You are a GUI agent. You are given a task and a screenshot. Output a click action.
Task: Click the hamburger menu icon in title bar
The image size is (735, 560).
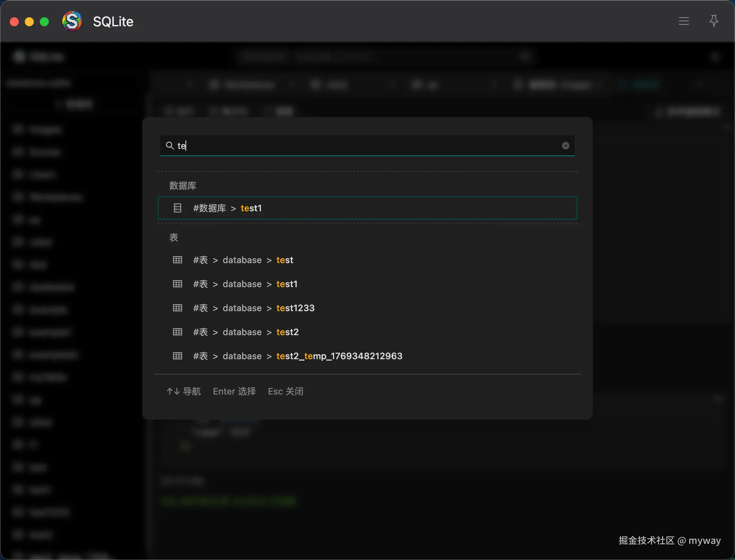coord(684,21)
